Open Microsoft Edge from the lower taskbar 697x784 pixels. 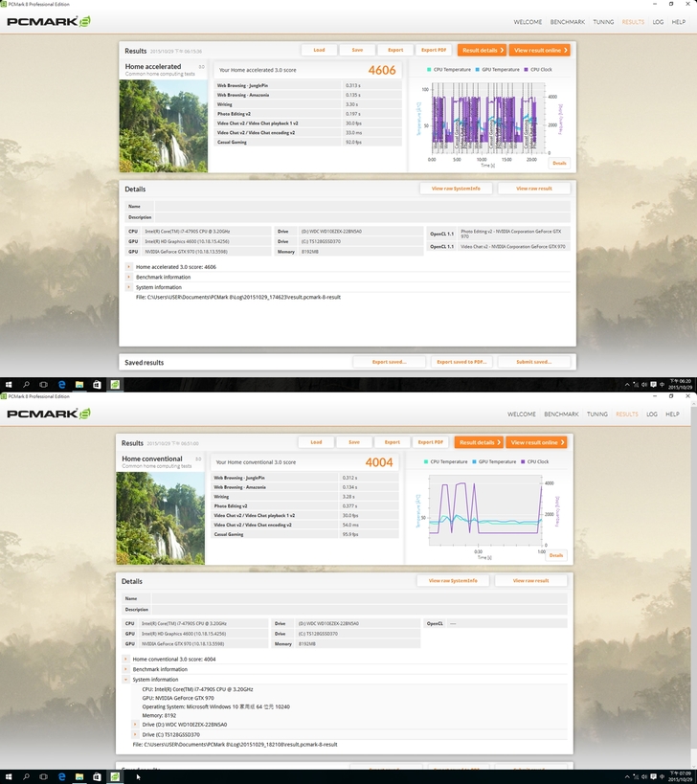click(x=61, y=776)
